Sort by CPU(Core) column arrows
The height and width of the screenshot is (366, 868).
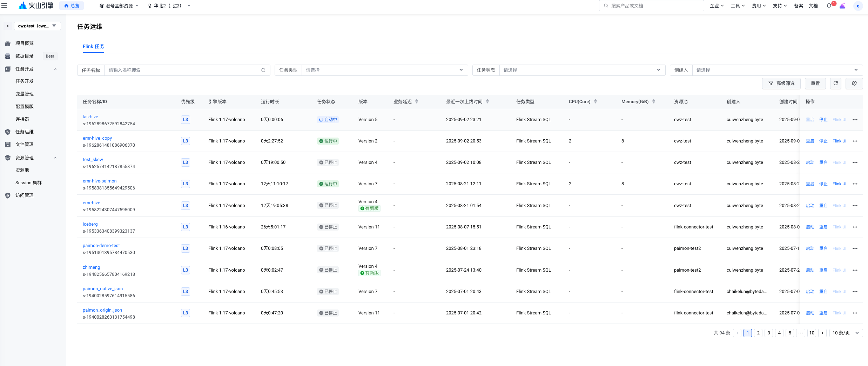596,102
